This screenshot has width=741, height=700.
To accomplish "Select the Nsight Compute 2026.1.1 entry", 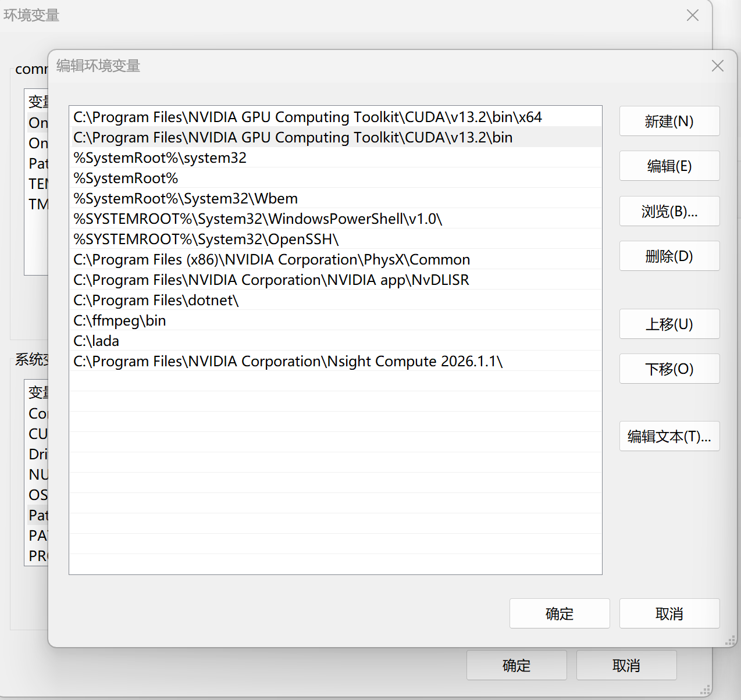I will 336,361.
